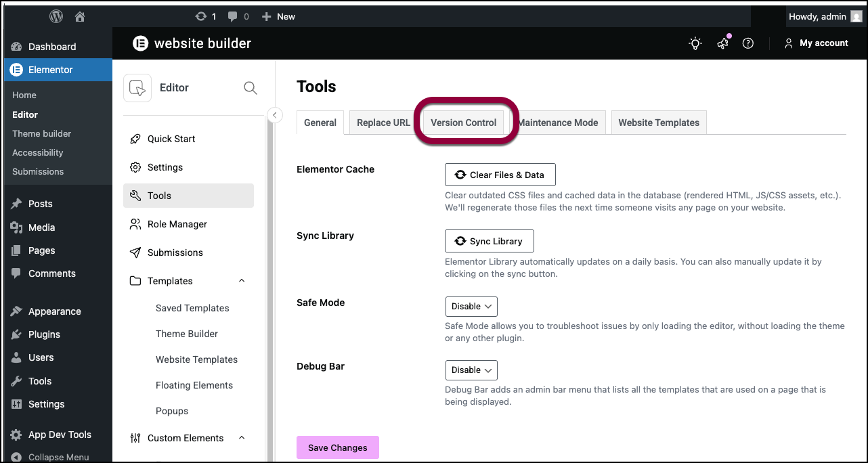Open Theme builder under Elementor menu
Screen dimensions: 868x463
pos(42,133)
